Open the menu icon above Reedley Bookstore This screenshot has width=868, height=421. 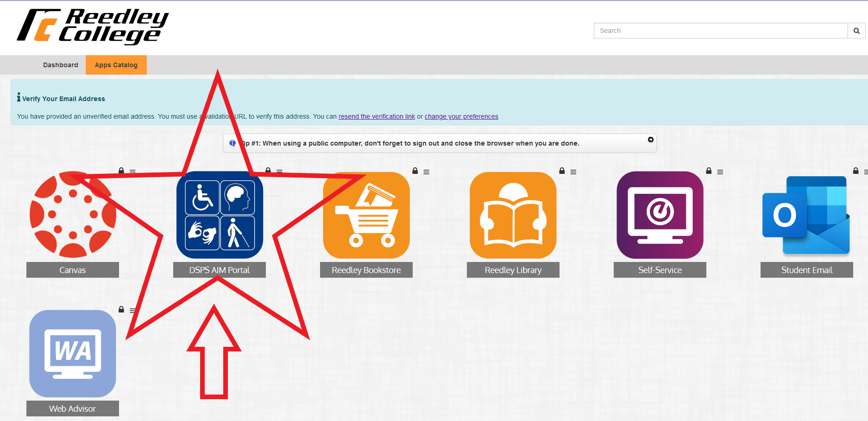click(427, 172)
